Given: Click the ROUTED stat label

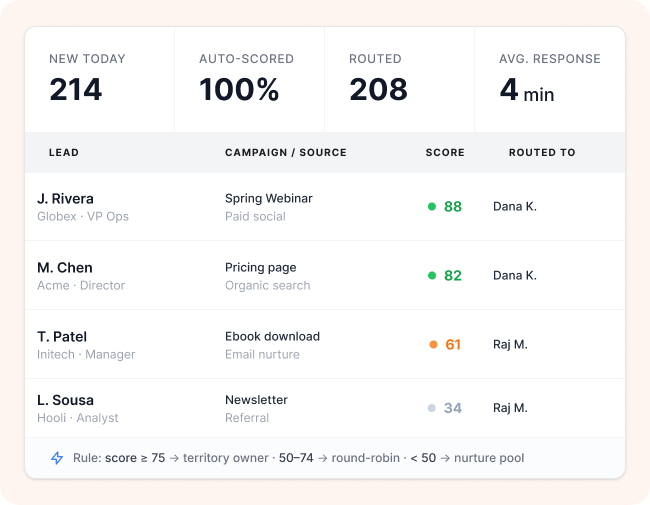Looking at the screenshot, I should (375, 59).
